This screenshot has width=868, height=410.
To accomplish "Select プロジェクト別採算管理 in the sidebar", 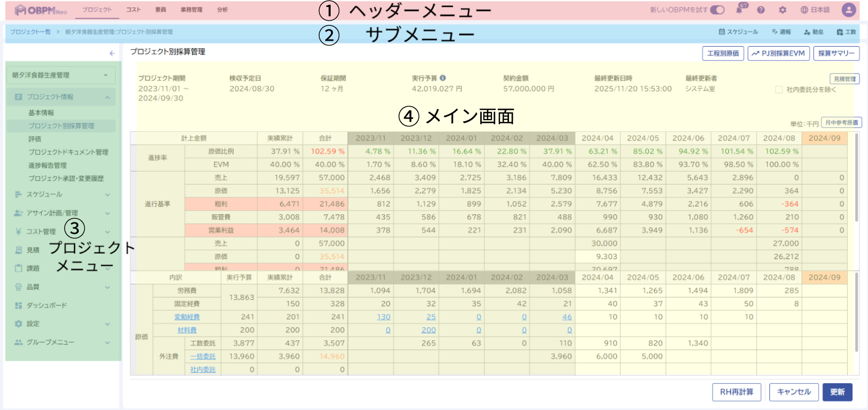I will pos(61,126).
